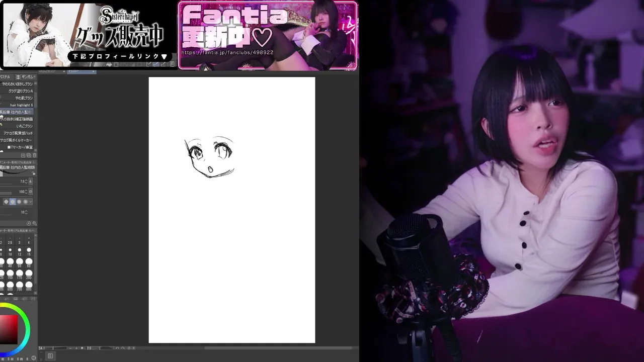Toggle the tool property lock icon

point(34,173)
